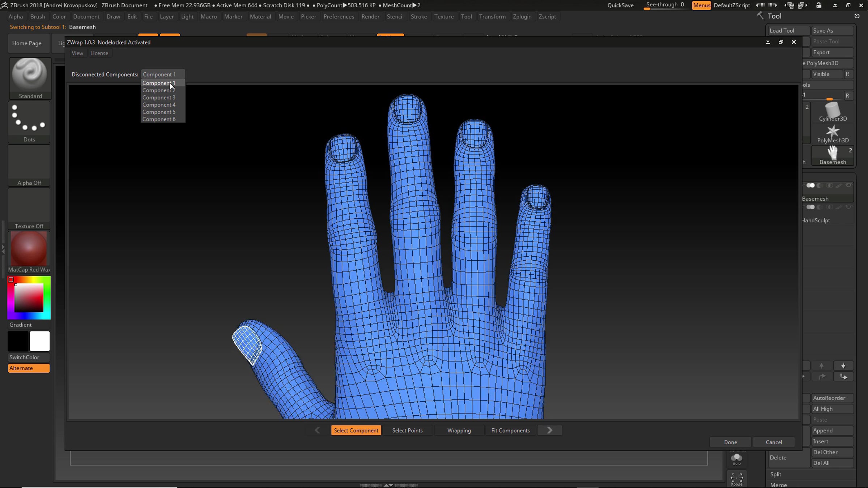Click inside the color picker square
The image size is (868, 488).
click(29, 297)
